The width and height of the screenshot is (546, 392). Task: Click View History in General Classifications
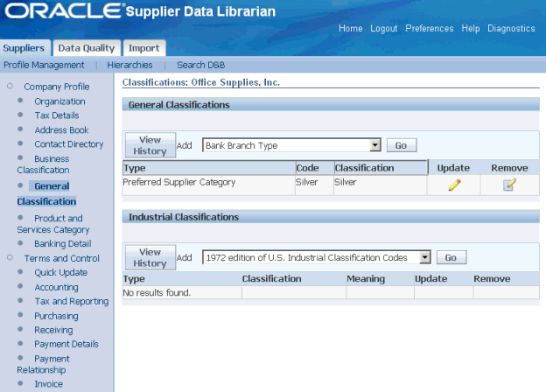(150, 145)
